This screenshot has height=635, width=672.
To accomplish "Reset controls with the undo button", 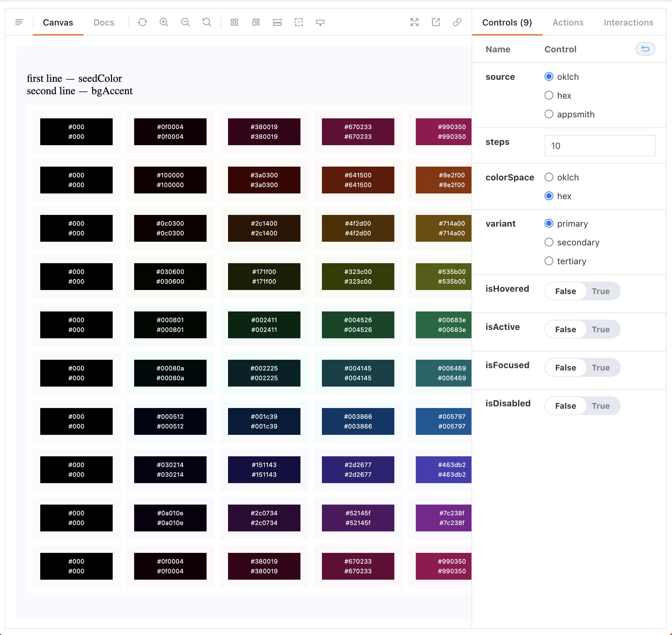I will [x=645, y=49].
